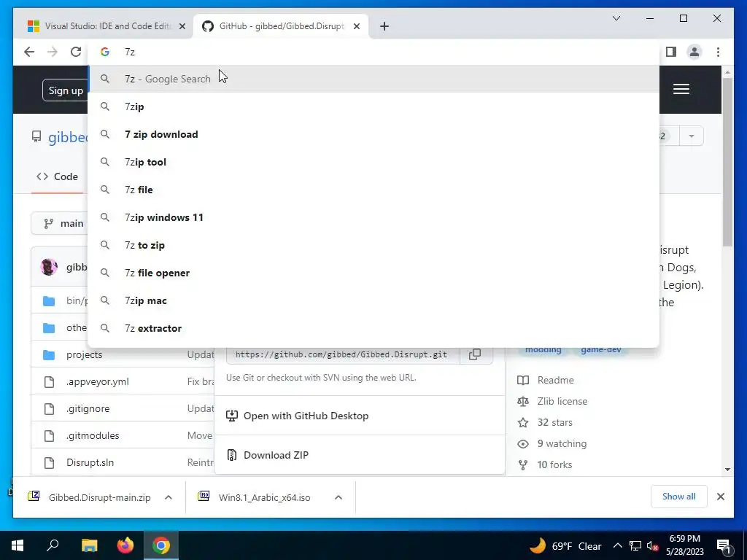The image size is (747, 560).
Task: Choose the '7zip mac' suggestion
Action: click(373, 300)
